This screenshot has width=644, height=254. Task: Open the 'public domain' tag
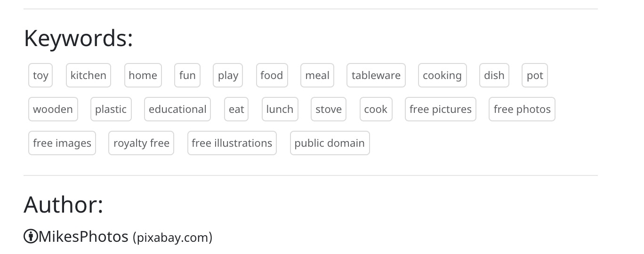tap(330, 143)
